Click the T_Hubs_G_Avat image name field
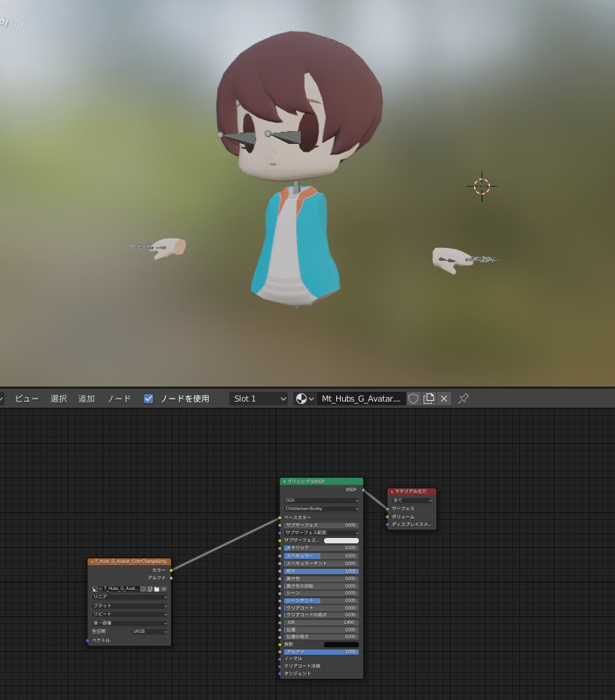Image resolution: width=615 pixels, height=700 pixels. pos(121,588)
